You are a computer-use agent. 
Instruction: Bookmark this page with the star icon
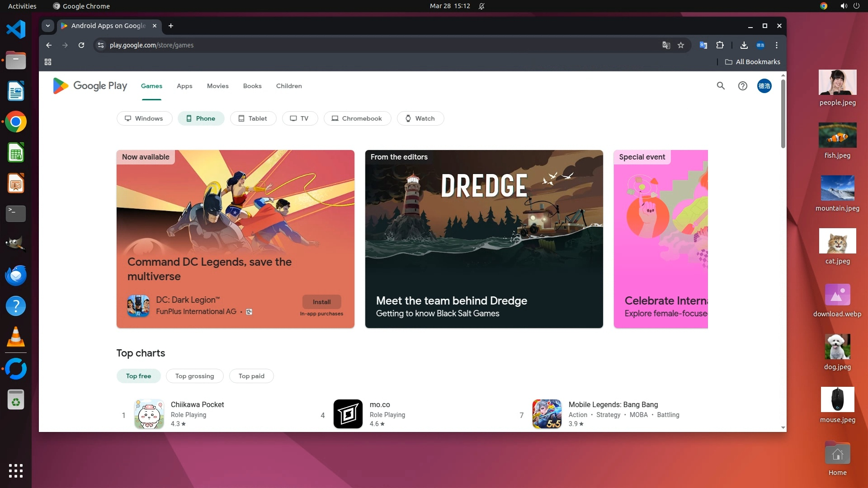[x=681, y=45]
